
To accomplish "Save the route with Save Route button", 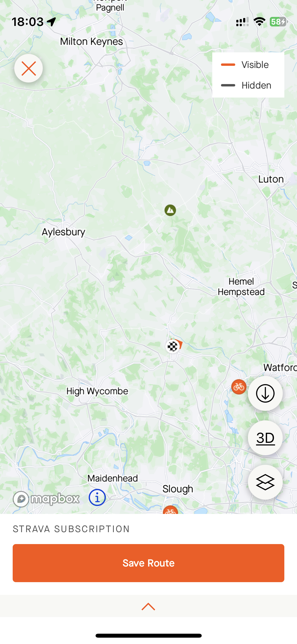I will [x=148, y=563].
